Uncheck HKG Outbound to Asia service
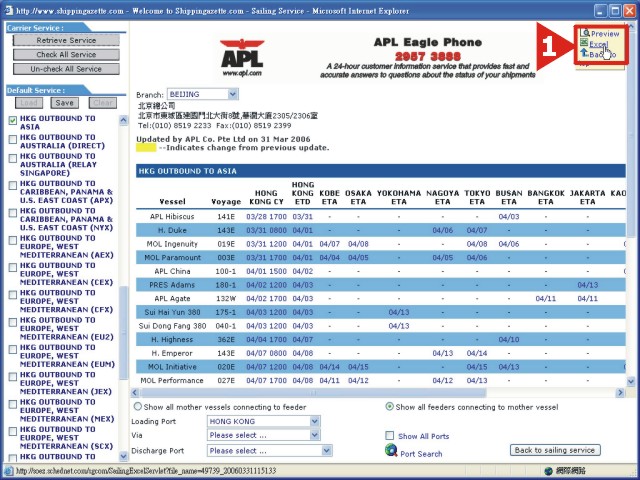640x480 pixels. pyautogui.click(x=13, y=120)
